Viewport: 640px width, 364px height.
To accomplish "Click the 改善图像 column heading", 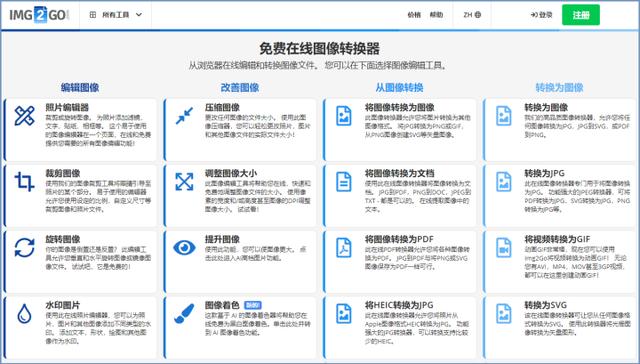I will pos(240,87).
